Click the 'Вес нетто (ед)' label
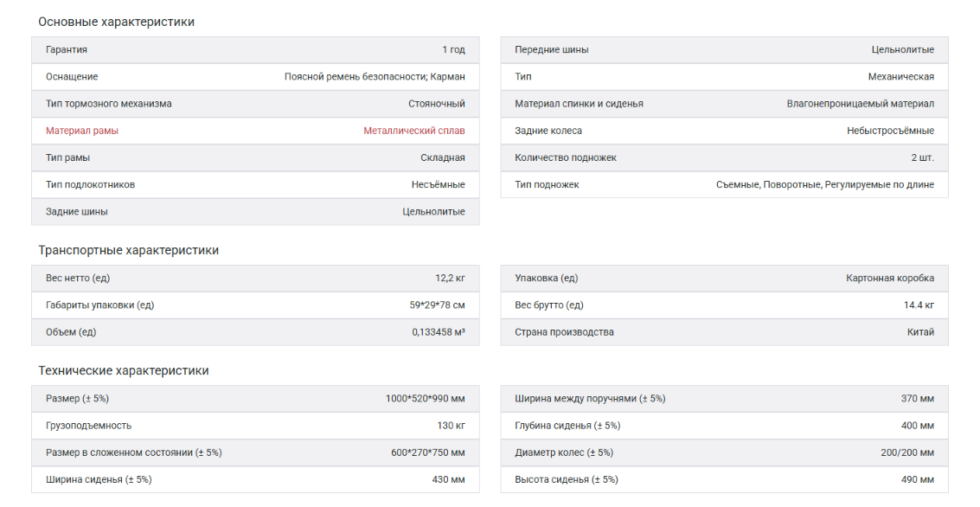 click(78, 278)
